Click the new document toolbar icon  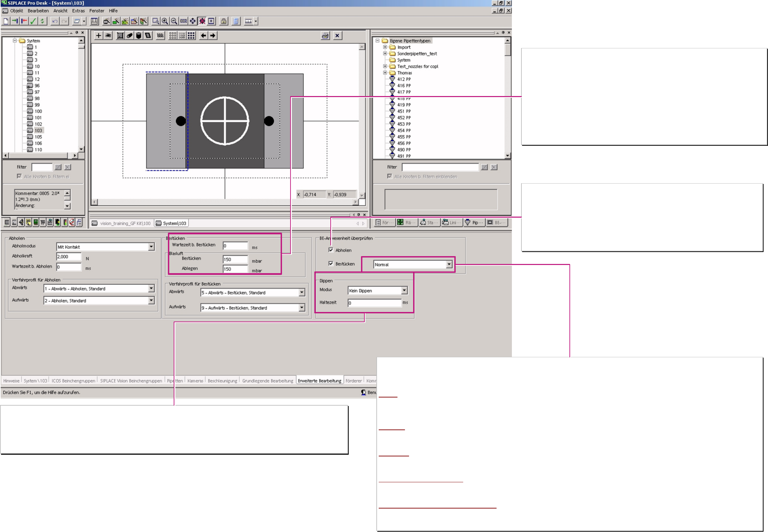pos(6,21)
